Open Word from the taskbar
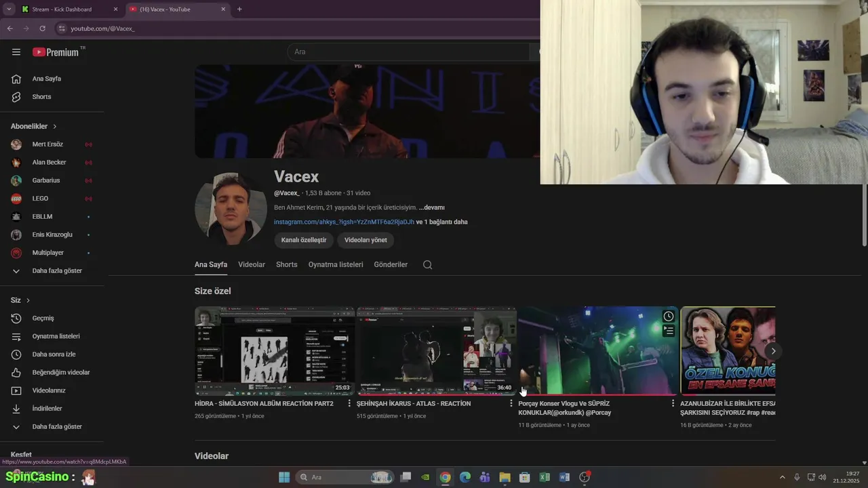868x488 pixels. point(564,477)
